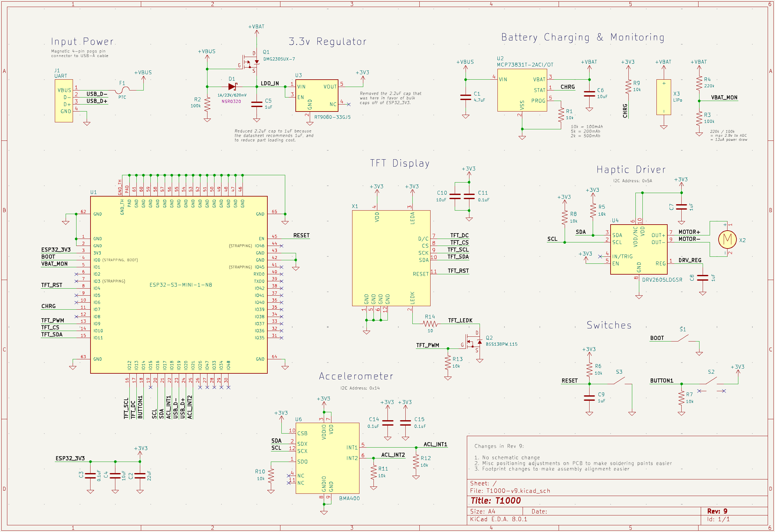Click the Input Power section heading
This screenshot has width=775, height=532.
click(82, 41)
